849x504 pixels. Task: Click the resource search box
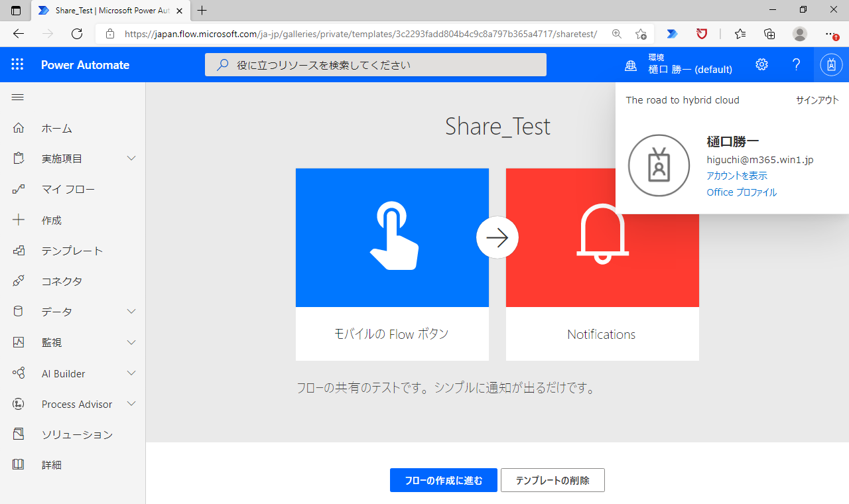tap(375, 64)
